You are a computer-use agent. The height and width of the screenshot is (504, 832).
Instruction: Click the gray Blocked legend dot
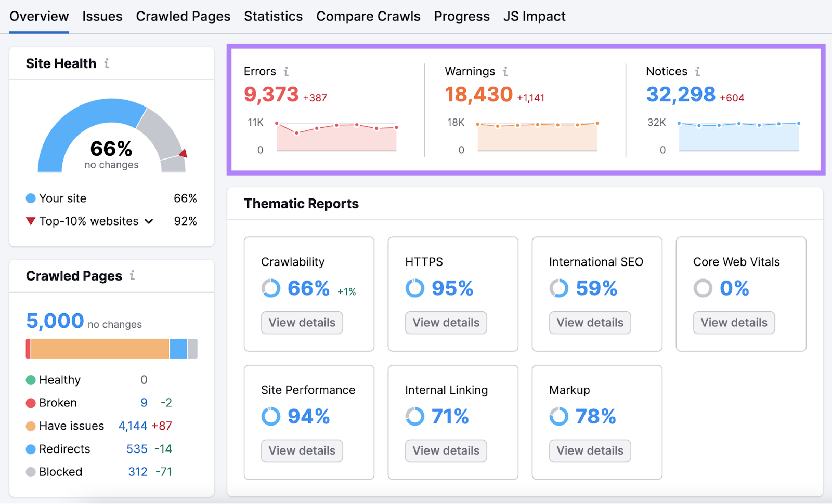pos(31,472)
